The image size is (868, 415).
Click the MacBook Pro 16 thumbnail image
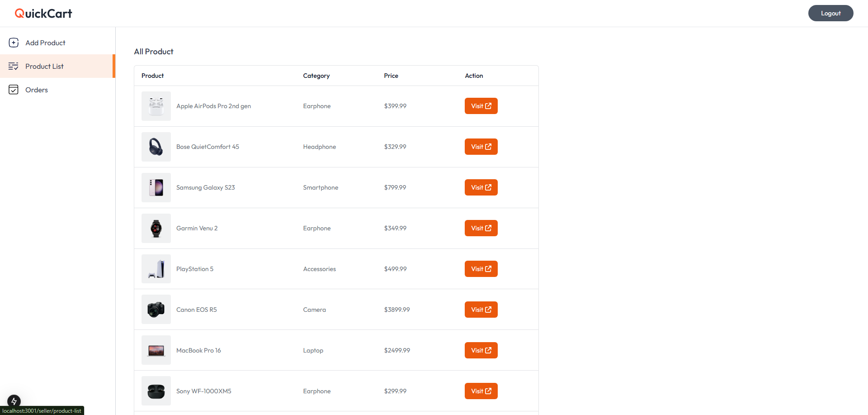[156, 350]
